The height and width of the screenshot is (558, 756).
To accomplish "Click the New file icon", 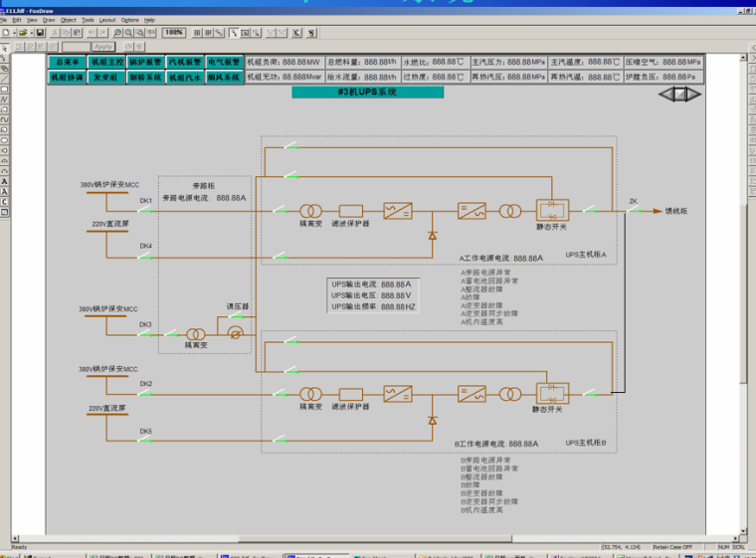I will pos(6,33).
